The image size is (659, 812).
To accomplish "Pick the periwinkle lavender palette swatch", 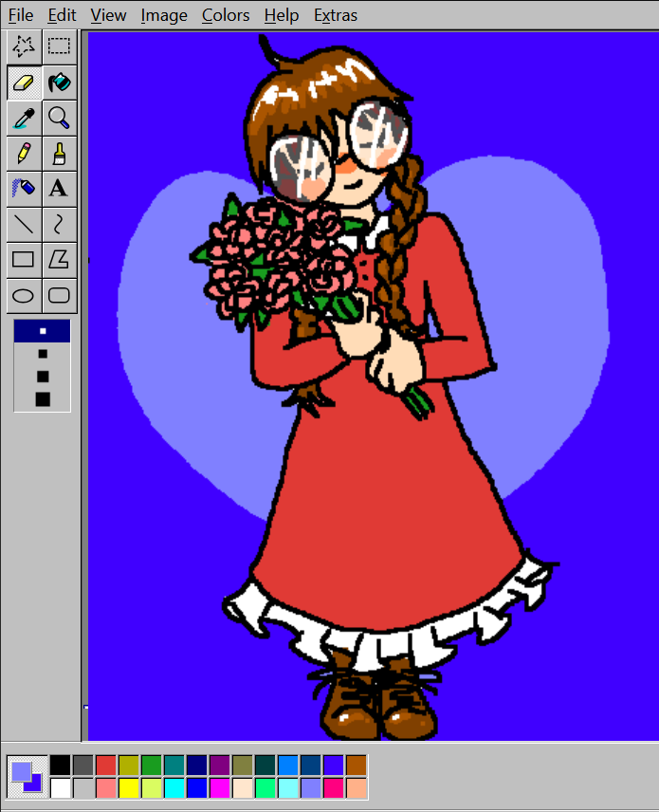I will click(x=311, y=788).
